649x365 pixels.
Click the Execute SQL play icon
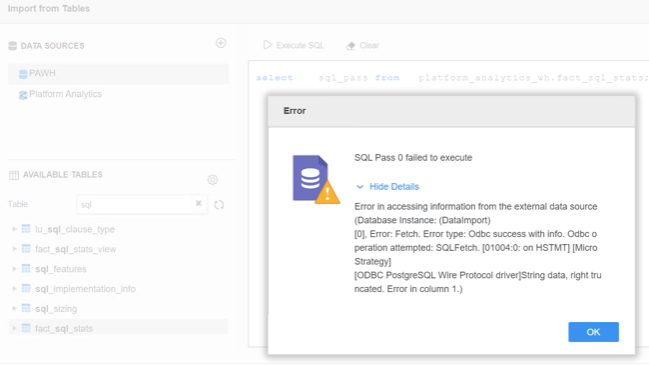point(267,45)
